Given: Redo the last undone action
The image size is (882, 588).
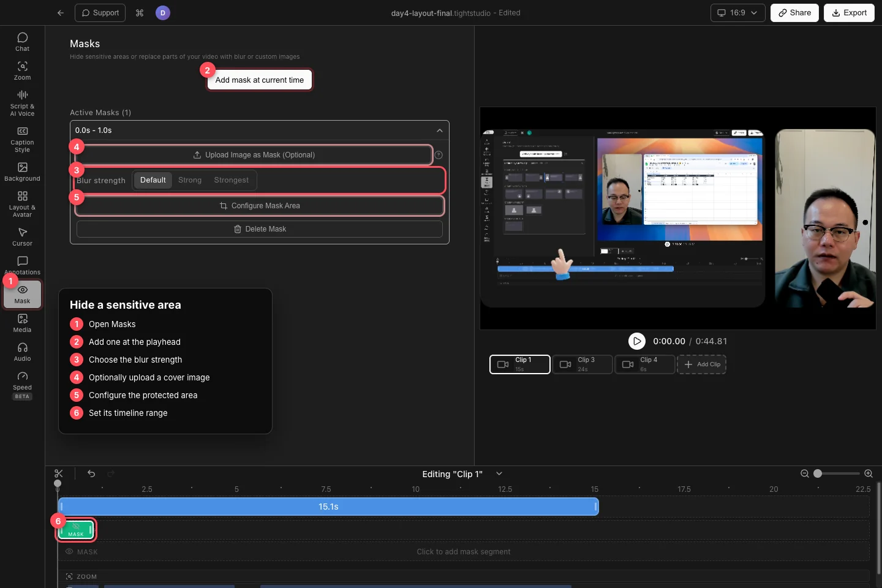Looking at the screenshot, I should (111, 473).
